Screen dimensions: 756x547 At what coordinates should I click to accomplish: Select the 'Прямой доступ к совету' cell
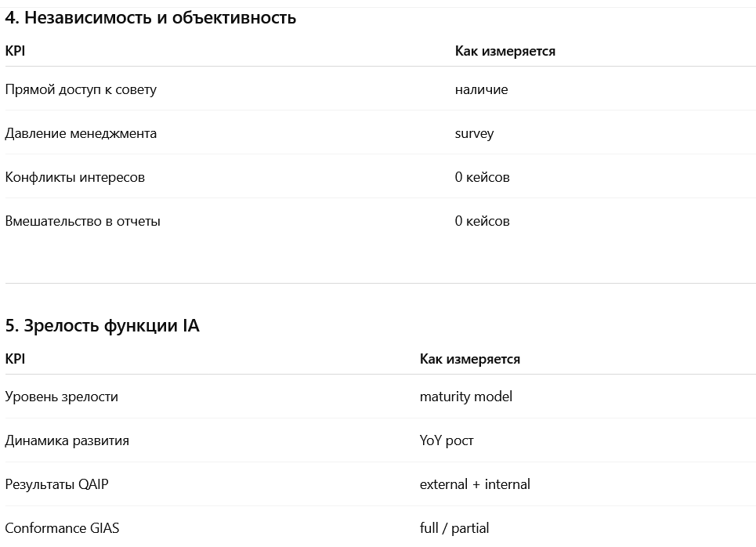[x=81, y=89]
